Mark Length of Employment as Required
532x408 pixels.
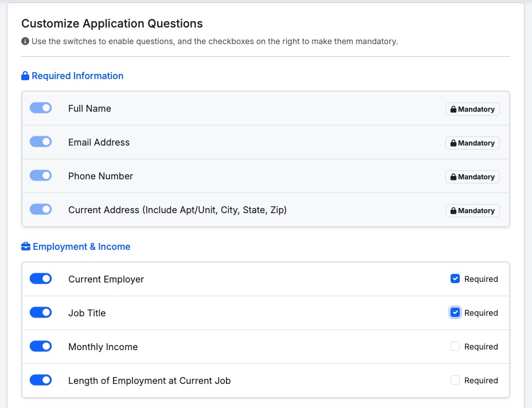click(455, 380)
